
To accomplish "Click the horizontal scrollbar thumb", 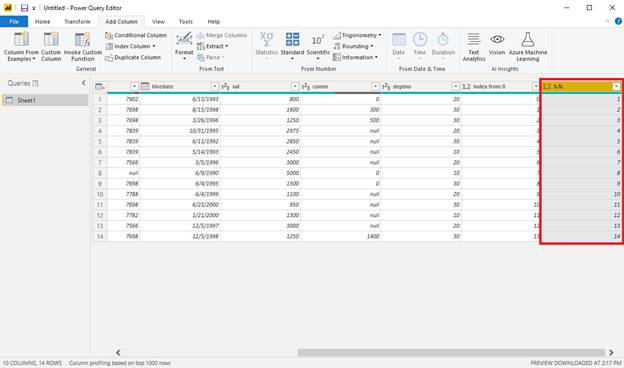I will (x=451, y=352).
